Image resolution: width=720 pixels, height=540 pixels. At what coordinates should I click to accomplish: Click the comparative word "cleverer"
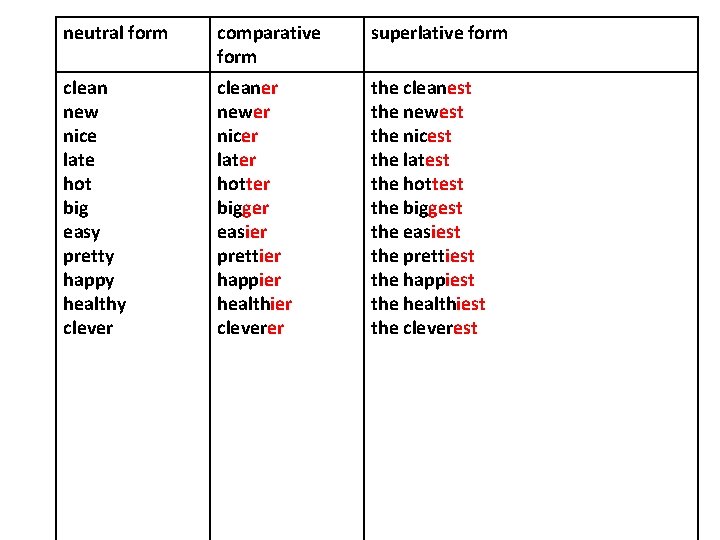[x=250, y=328]
